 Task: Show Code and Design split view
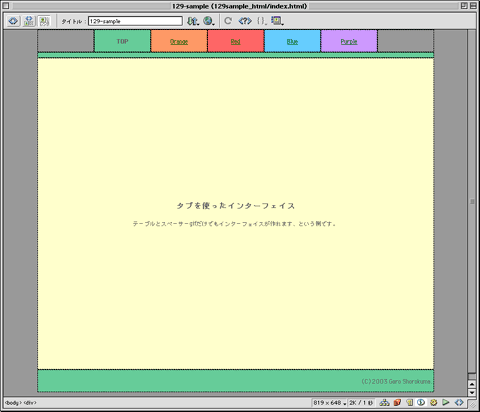(29, 21)
